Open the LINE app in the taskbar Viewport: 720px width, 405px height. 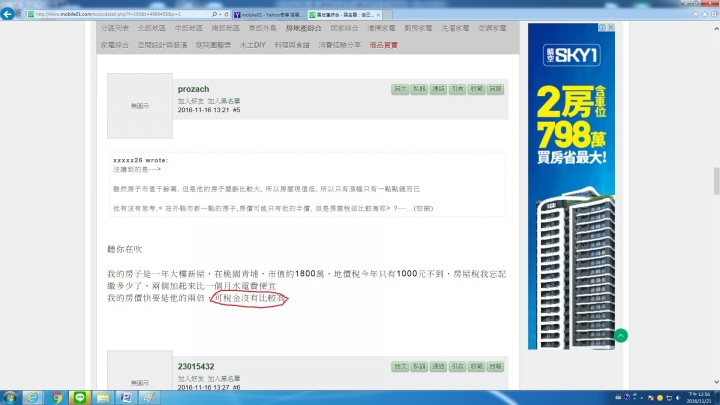click(x=80, y=398)
